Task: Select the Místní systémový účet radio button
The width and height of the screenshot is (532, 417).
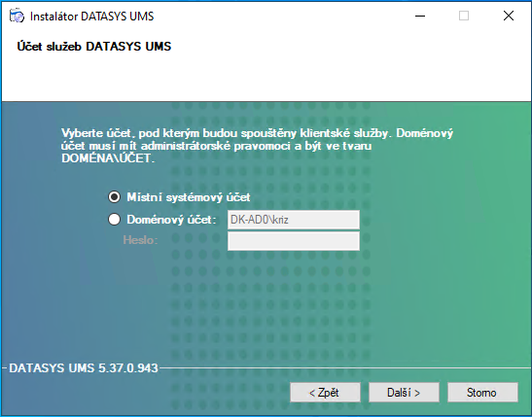Action: tap(114, 197)
